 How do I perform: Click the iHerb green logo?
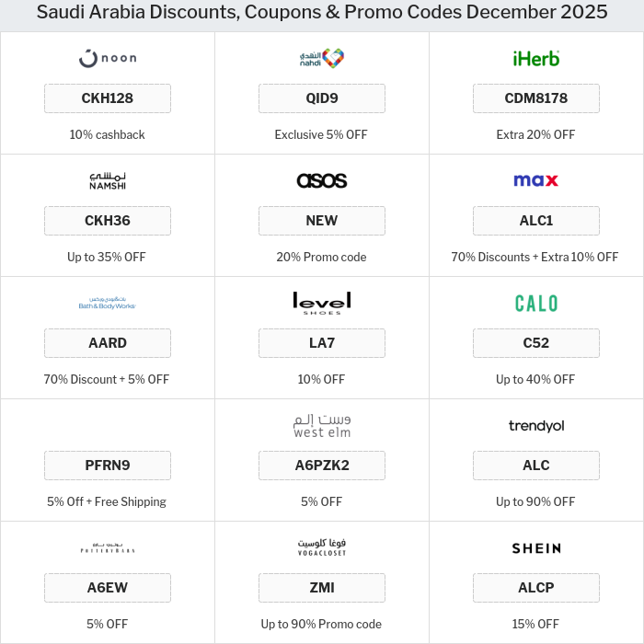click(x=535, y=58)
